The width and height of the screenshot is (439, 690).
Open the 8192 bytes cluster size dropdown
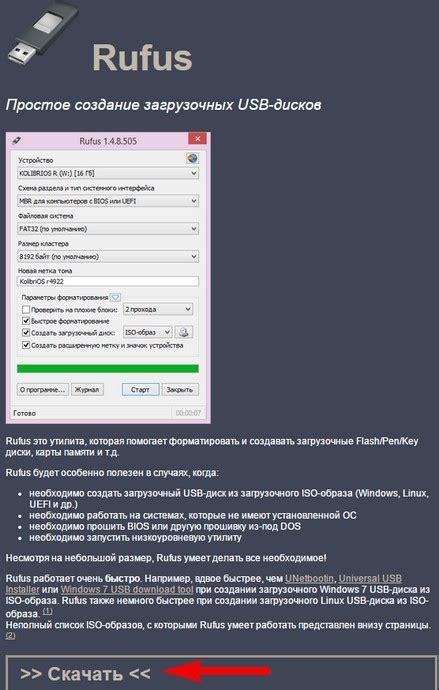tap(108, 257)
